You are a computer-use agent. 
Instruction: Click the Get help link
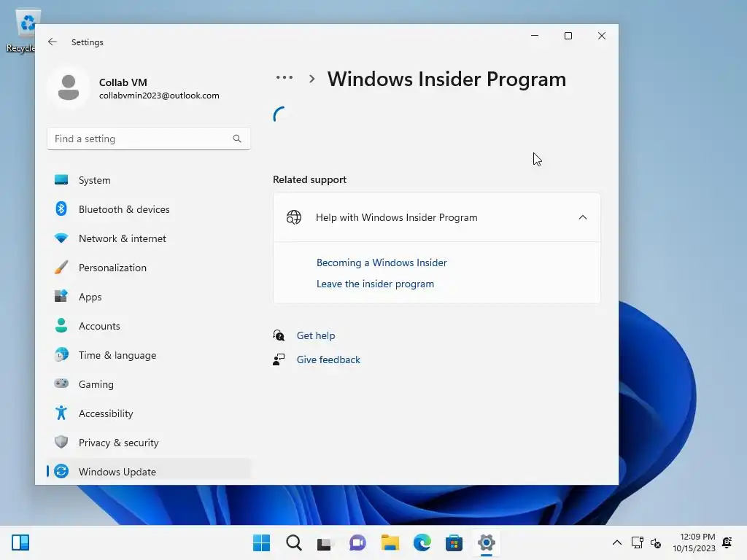point(316,335)
